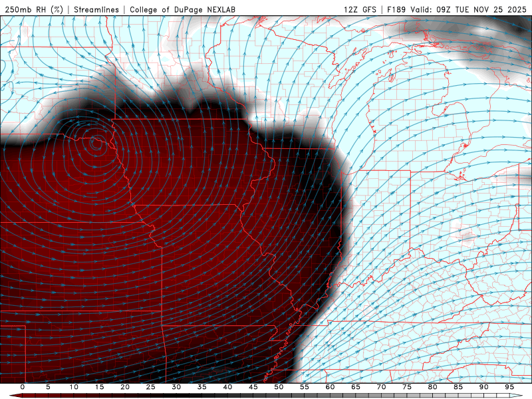Click the colorbar label "0"
Image resolution: width=532 pixels, height=399 pixels.
pos(23,387)
